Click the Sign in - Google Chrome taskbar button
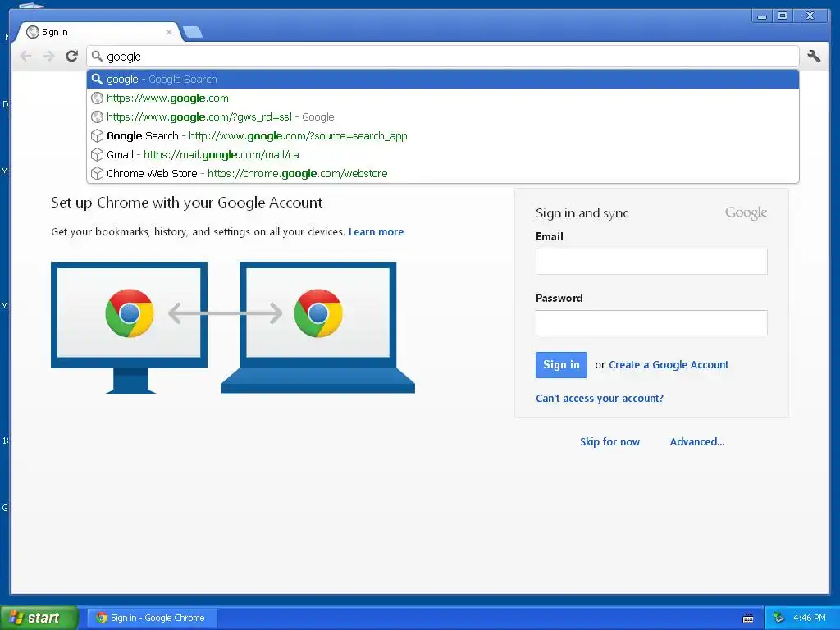Screen dimensions: 840x630 click(152, 618)
